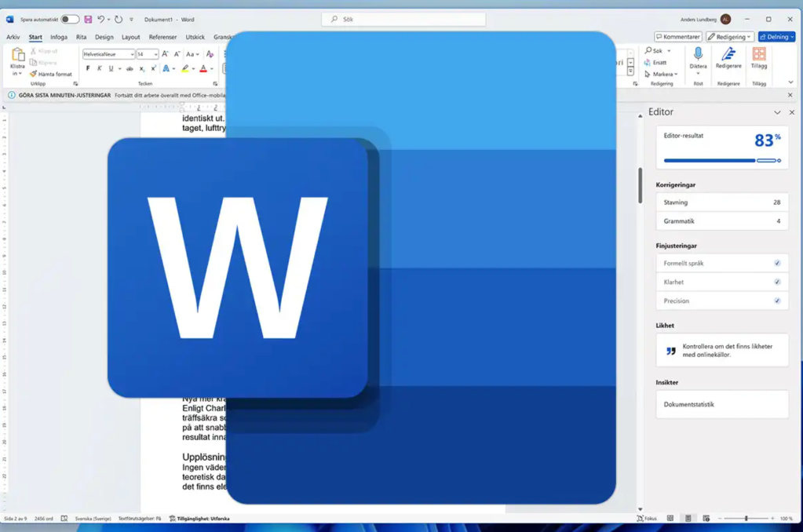Viewport: 803px width, 532px height.
Task: Dismiss the GÖRA SISTA MINUTEN-JUSTERINGAR info bar
Action: point(790,95)
